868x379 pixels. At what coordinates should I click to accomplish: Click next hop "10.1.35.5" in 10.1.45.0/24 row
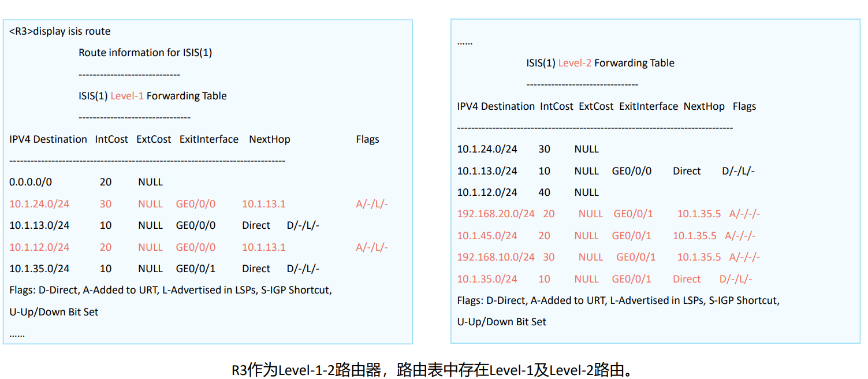click(695, 236)
